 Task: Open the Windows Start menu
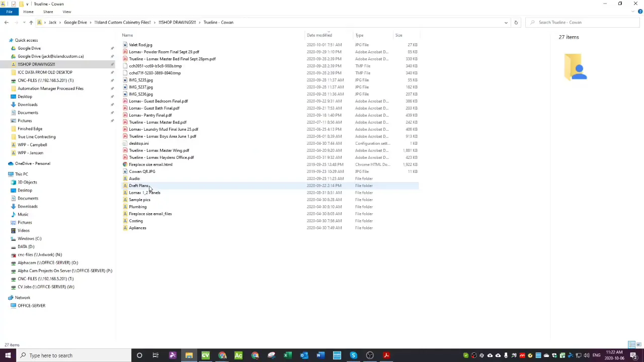click(8, 355)
